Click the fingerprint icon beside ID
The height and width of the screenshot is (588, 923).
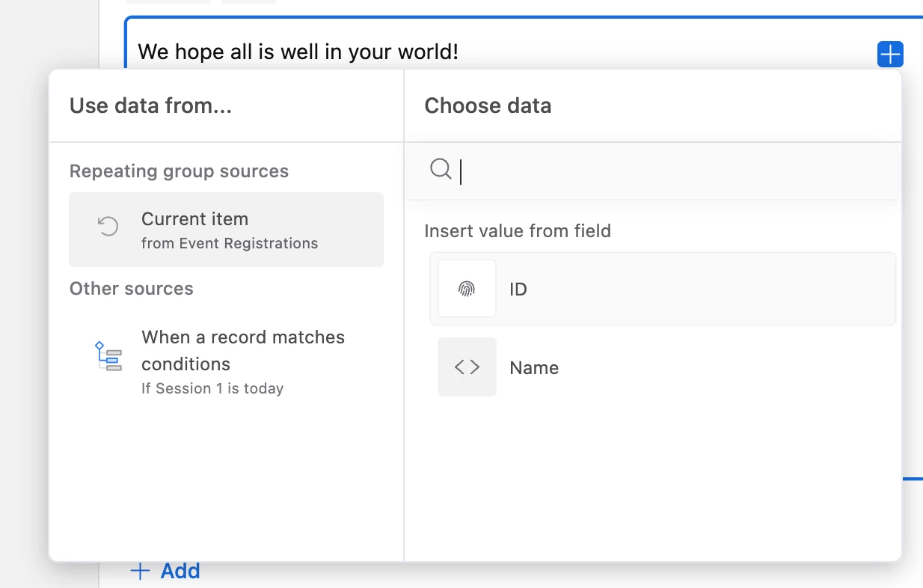[467, 289]
